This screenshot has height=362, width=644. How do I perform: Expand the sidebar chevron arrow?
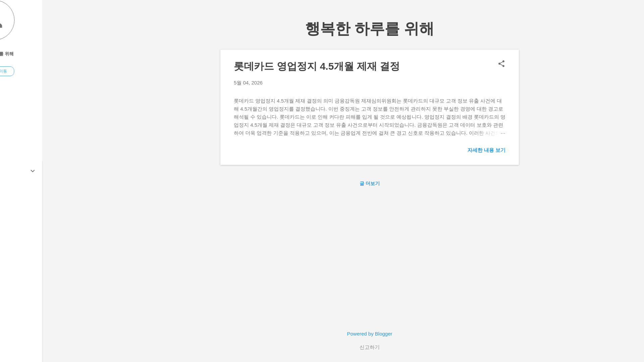coord(33,171)
